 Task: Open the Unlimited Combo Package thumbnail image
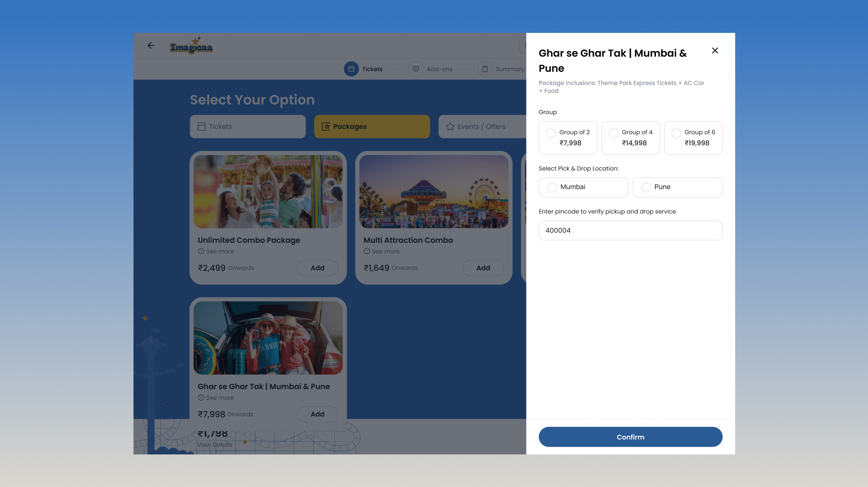click(x=268, y=192)
